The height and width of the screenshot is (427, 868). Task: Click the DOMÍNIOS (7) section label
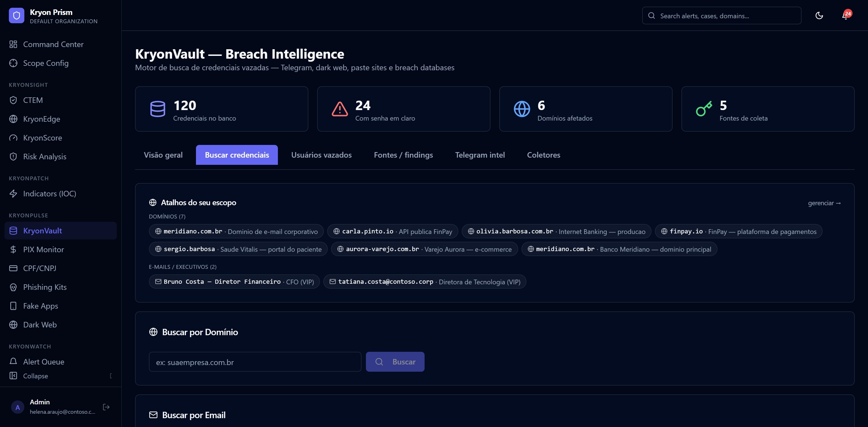(x=167, y=217)
